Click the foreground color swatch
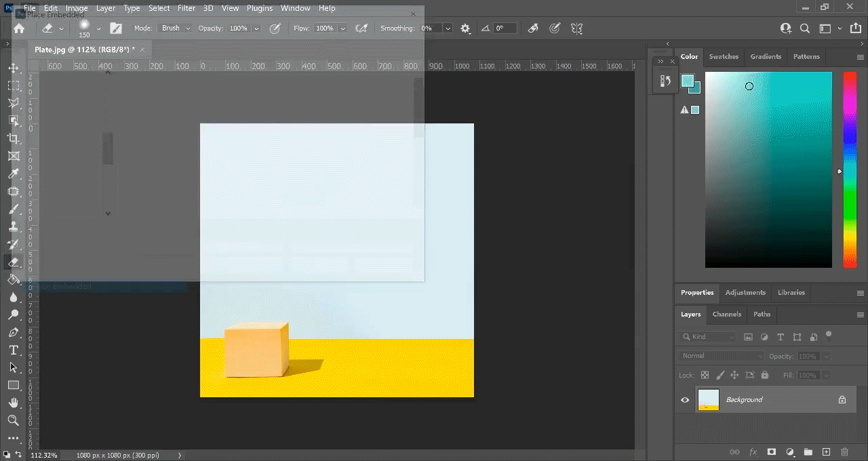The width and height of the screenshot is (868, 461). [687, 81]
